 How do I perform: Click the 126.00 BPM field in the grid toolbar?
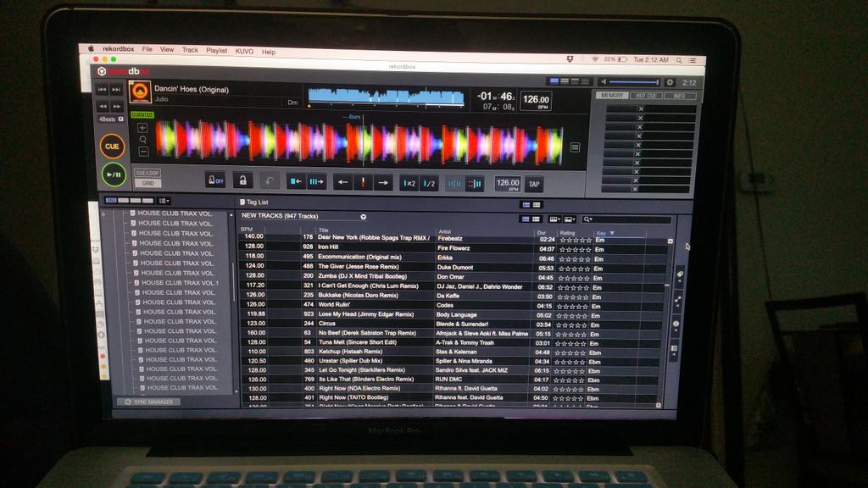click(508, 184)
